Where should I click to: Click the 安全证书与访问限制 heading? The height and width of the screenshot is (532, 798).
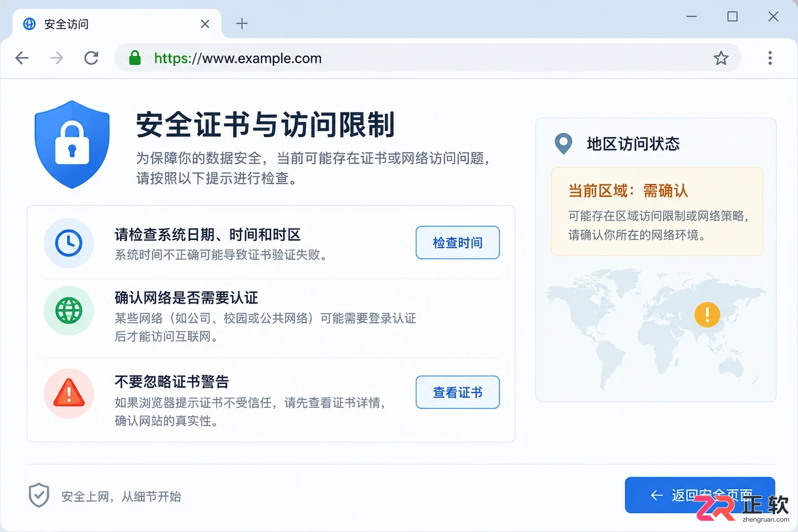point(265,124)
